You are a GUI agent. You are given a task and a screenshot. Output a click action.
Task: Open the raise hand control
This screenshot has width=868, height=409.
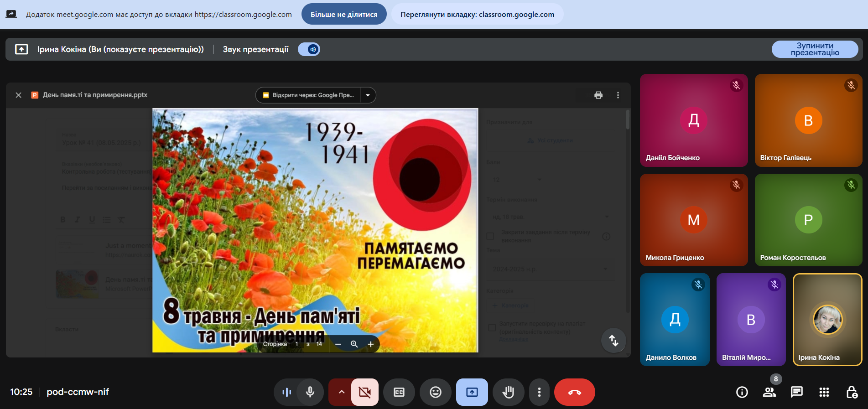click(x=508, y=392)
